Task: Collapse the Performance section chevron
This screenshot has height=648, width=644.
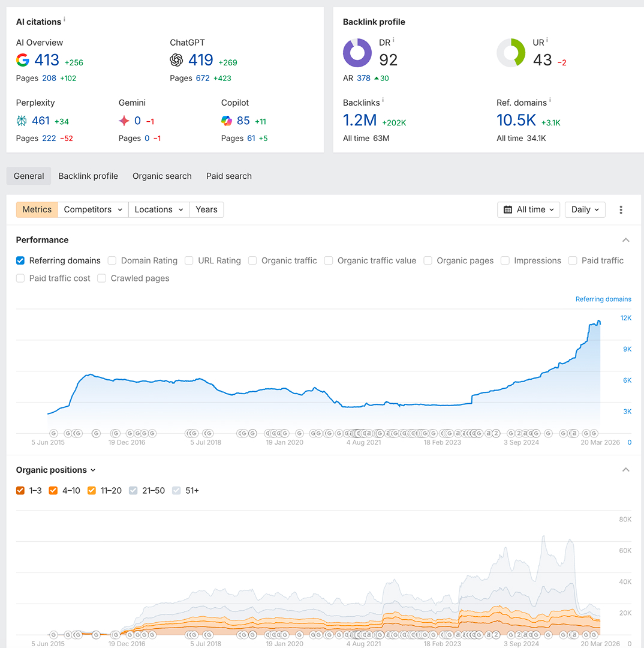Action: 625,240
